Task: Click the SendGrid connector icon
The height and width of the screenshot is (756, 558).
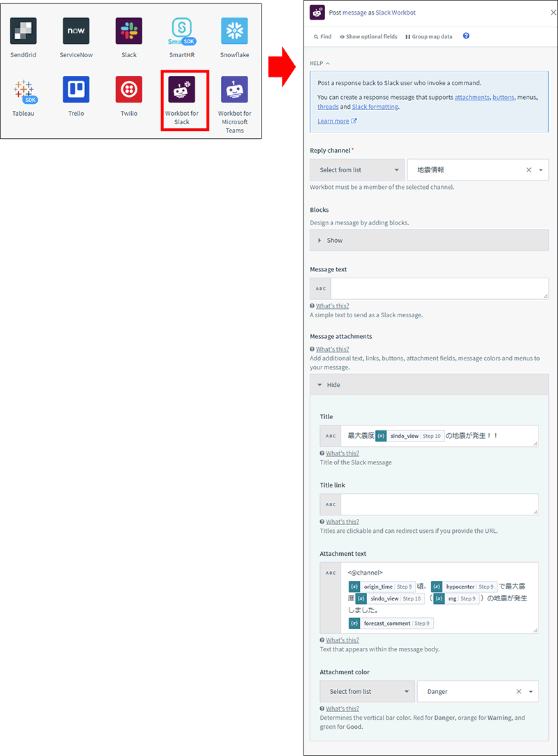Action: (24, 31)
